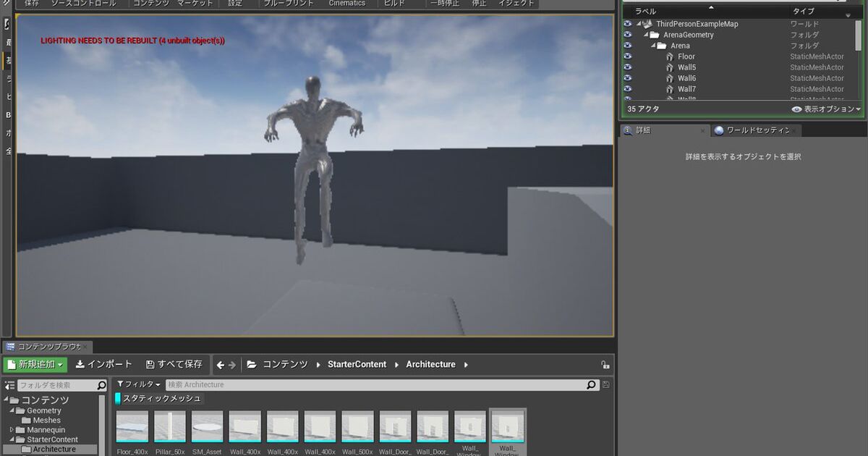
Task: Expand the Mannequin folder in the tree
Action: 12,430
